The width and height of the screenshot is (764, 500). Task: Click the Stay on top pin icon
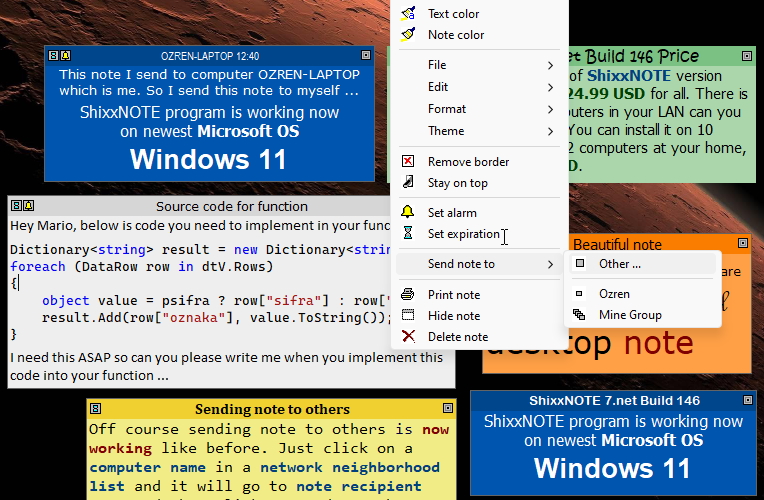[408, 182]
